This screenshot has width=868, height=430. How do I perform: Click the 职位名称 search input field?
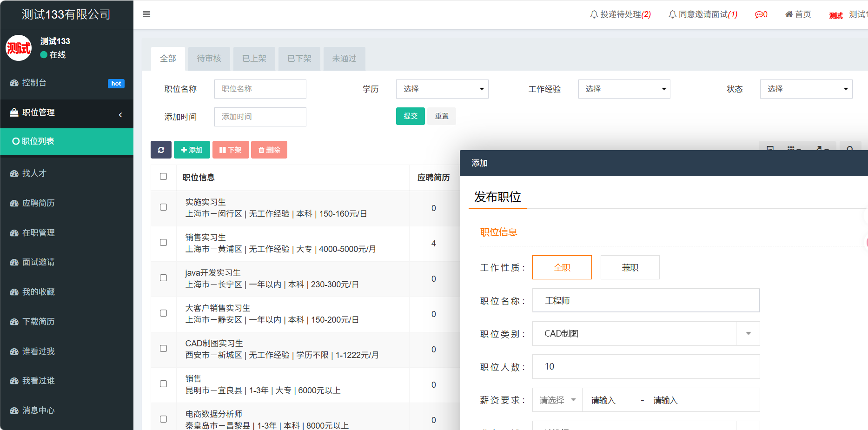tap(260, 89)
